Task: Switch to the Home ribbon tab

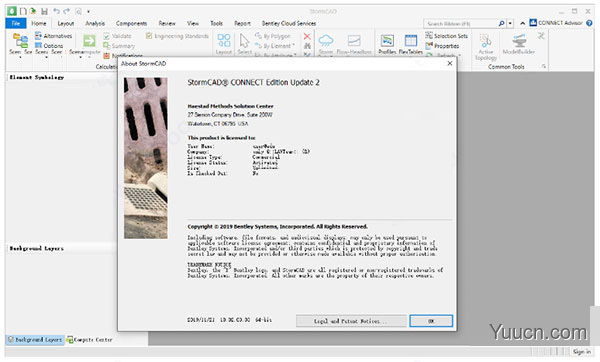Action: 39,23
